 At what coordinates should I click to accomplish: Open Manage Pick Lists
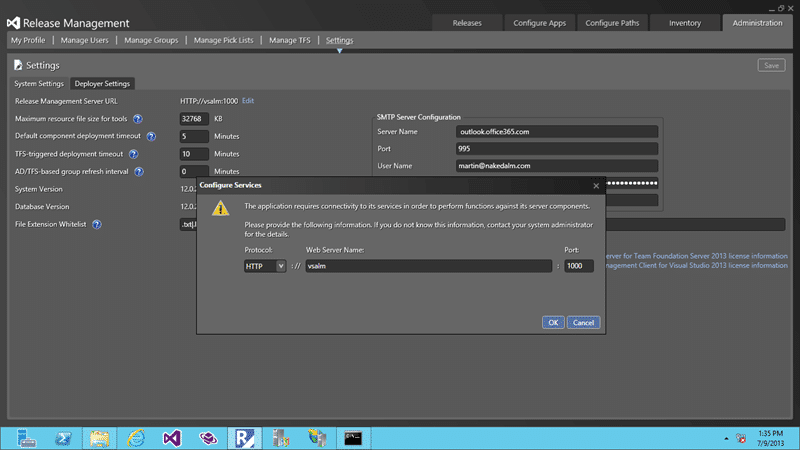(x=223, y=40)
